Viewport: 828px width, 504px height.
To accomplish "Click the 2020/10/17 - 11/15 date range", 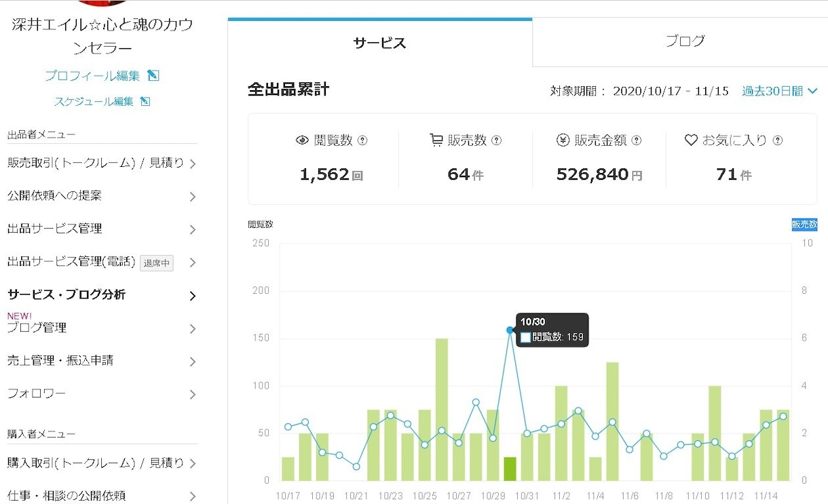I will click(671, 91).
